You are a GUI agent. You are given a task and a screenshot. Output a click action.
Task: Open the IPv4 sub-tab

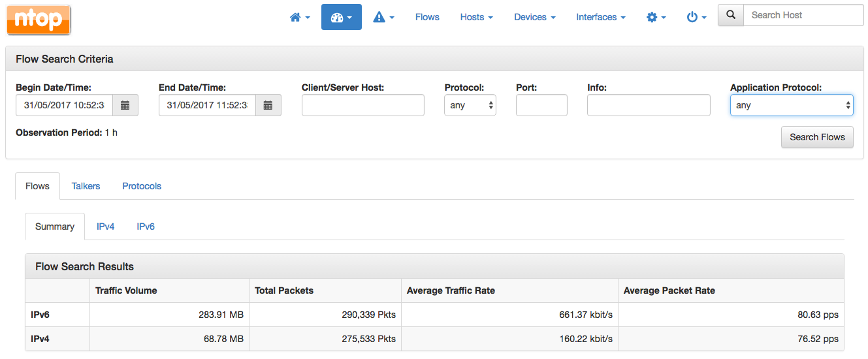click(106, 226)
